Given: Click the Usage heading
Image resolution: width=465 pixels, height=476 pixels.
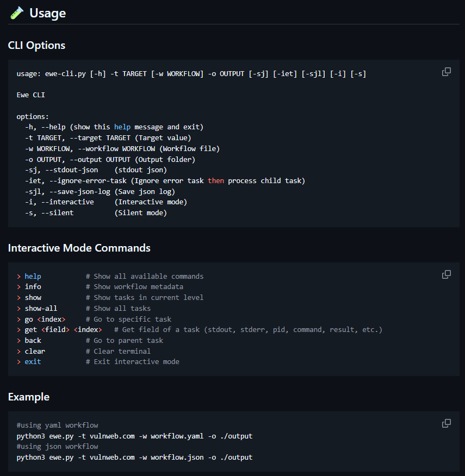Looking at the screenshot, I should [x=48, y=13].
